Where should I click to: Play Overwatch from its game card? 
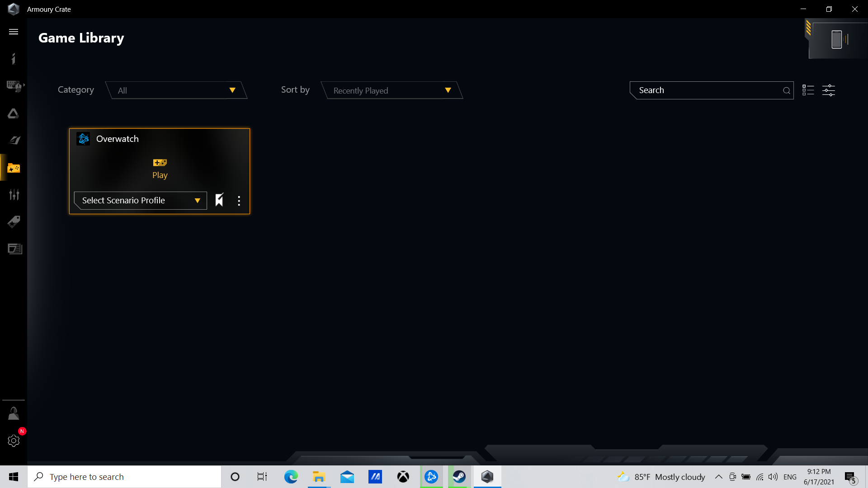coord(160,169)
